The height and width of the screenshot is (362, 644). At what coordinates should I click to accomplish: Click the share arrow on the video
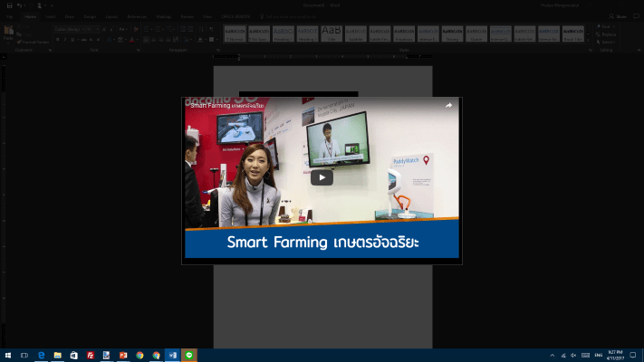[x=447, y=105]
